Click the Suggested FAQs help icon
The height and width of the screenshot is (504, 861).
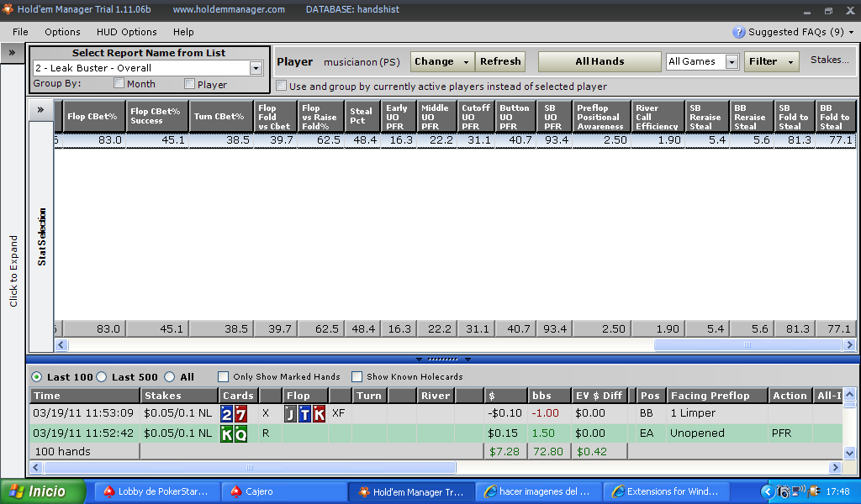[x=739, y=32]
